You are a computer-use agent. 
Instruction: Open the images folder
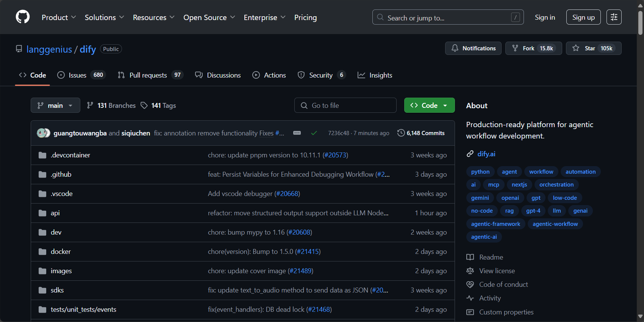click(61, 271)
